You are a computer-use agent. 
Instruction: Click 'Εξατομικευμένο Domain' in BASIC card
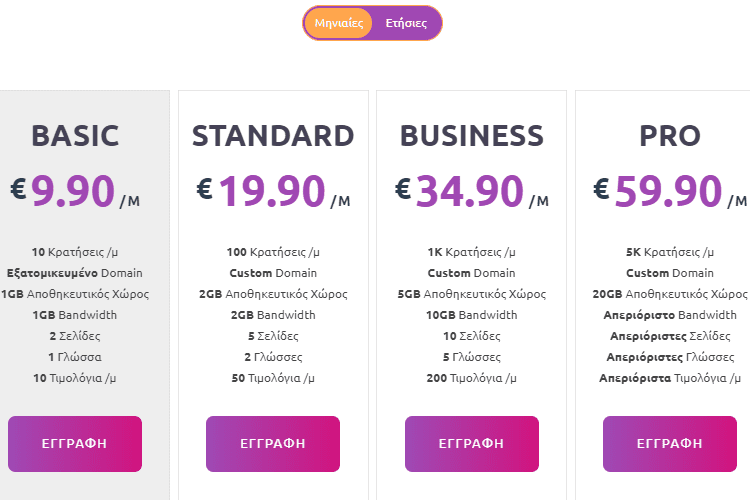pyautogui.click(x=75, y=273)
